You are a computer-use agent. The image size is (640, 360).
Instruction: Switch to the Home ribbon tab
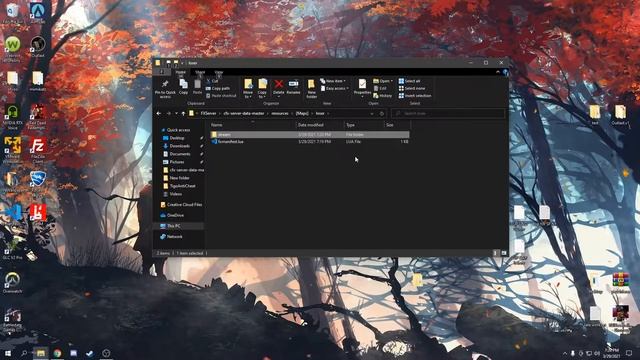(180, 72)
